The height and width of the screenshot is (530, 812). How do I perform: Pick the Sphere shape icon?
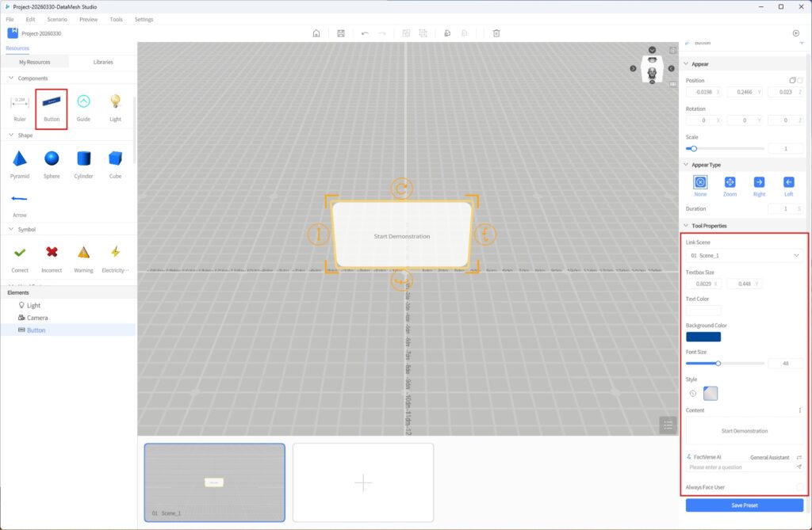coord(52,158)
